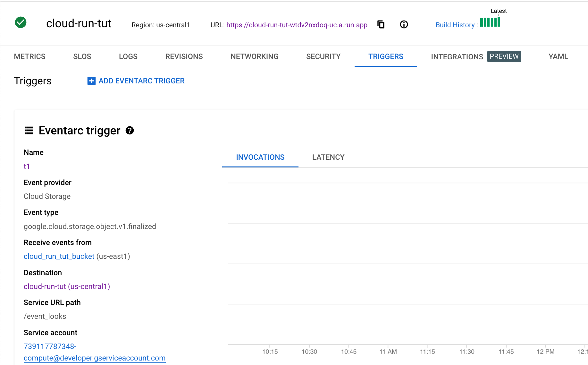Open the LOGS tab
The image size is (588, 365).
coord(128,56)
